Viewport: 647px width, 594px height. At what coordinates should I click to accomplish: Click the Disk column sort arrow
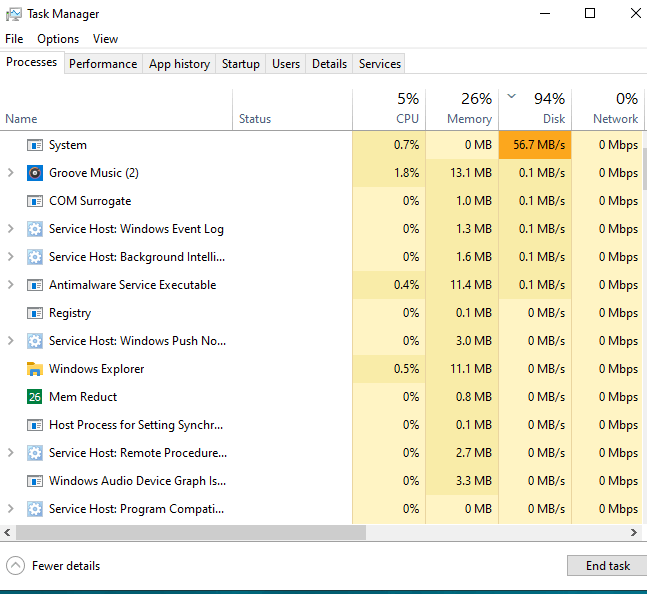(x=512, y=97)
